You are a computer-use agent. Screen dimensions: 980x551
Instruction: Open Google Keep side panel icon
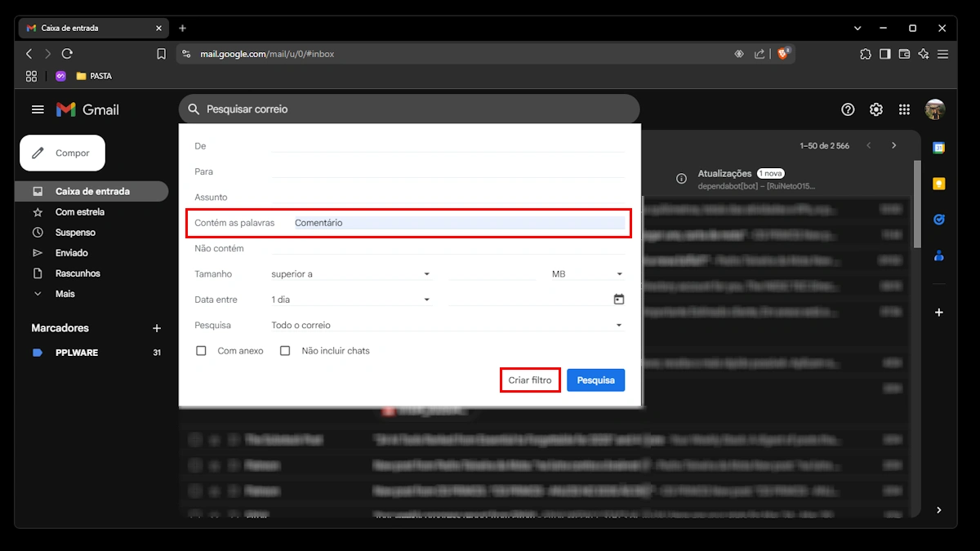pyautogui.click(x=939, y=184)
